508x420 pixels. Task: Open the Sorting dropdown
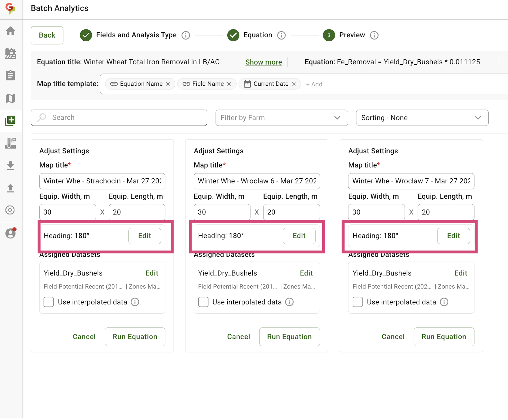click(422, 118)
